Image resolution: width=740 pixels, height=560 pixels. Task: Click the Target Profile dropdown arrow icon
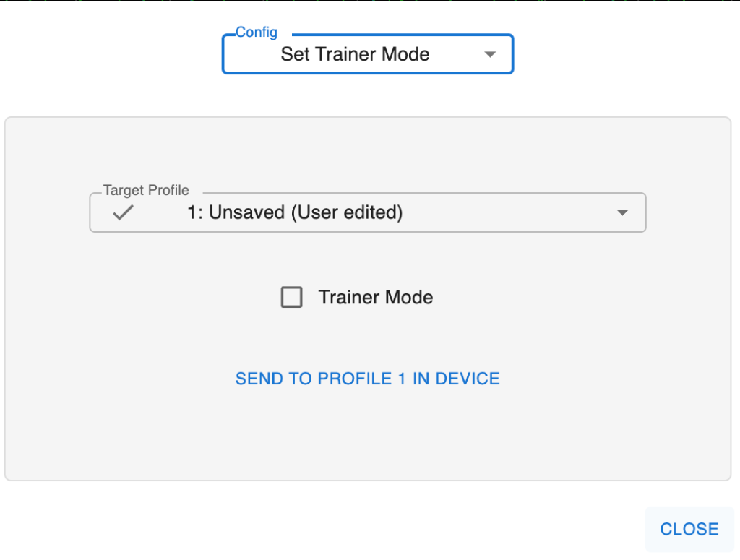(621, 212)
